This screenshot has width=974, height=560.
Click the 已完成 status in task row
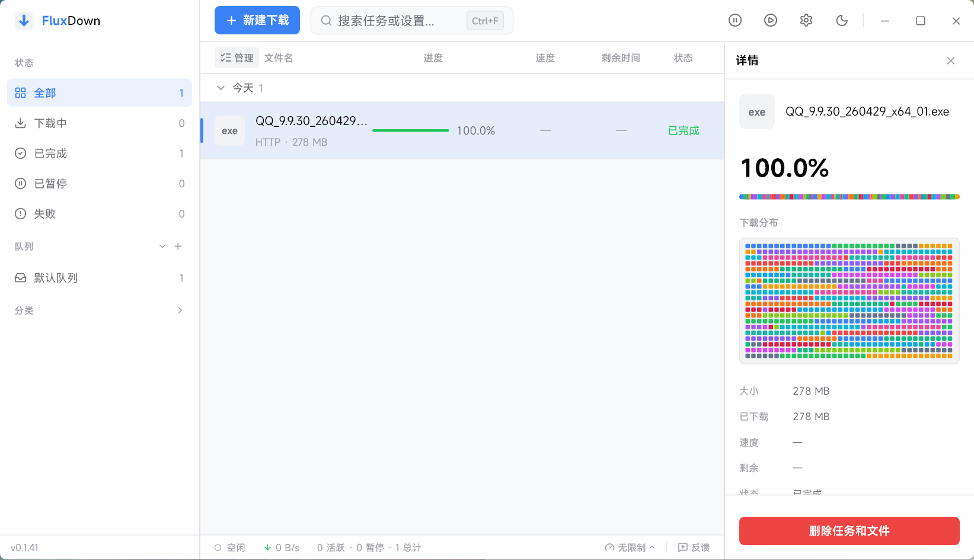pyautogui.click(x=684, y=130)
